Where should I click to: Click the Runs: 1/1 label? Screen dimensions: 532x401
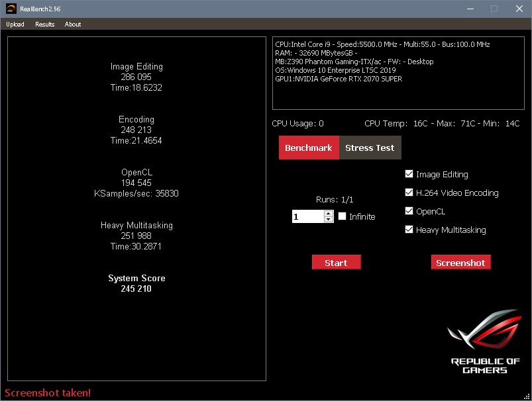pos(335,200)
